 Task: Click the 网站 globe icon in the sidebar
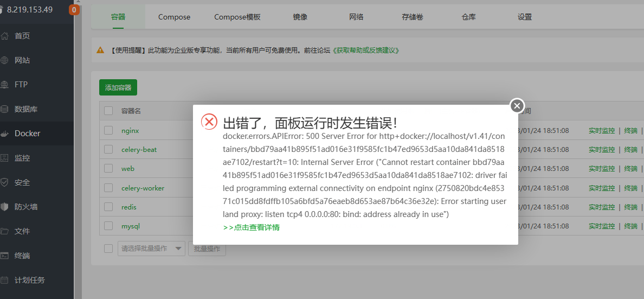(4, 60)
